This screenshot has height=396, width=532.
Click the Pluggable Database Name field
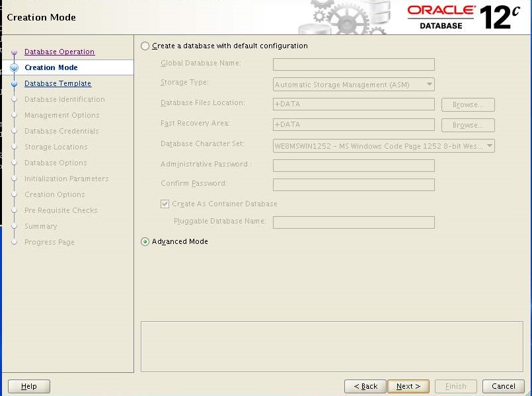(354, 223)
